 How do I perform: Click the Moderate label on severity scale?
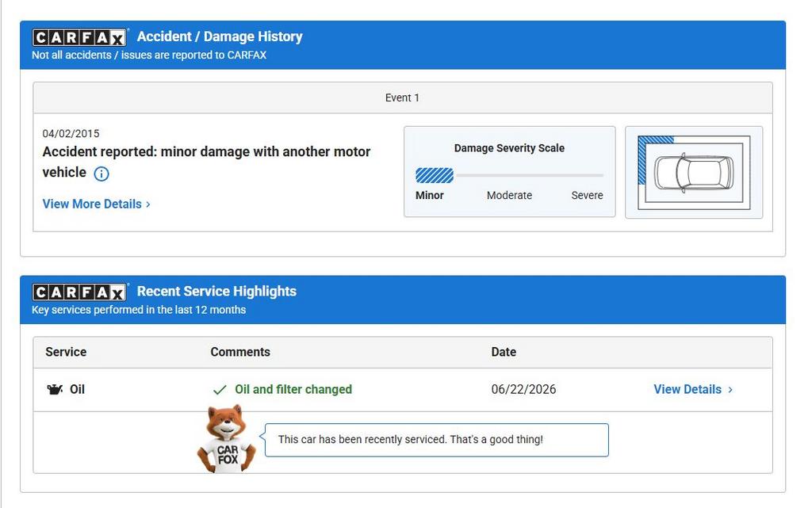coord(510,196)
